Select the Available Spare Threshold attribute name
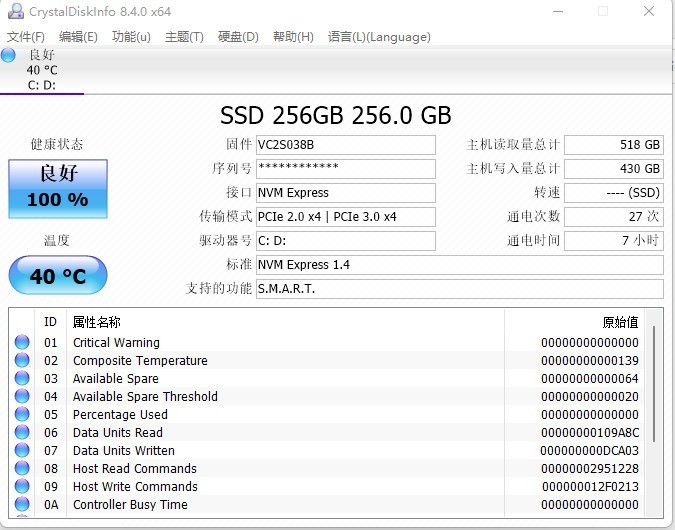The width and height of the screenshot is (675, 530). [x=146, y=396]
